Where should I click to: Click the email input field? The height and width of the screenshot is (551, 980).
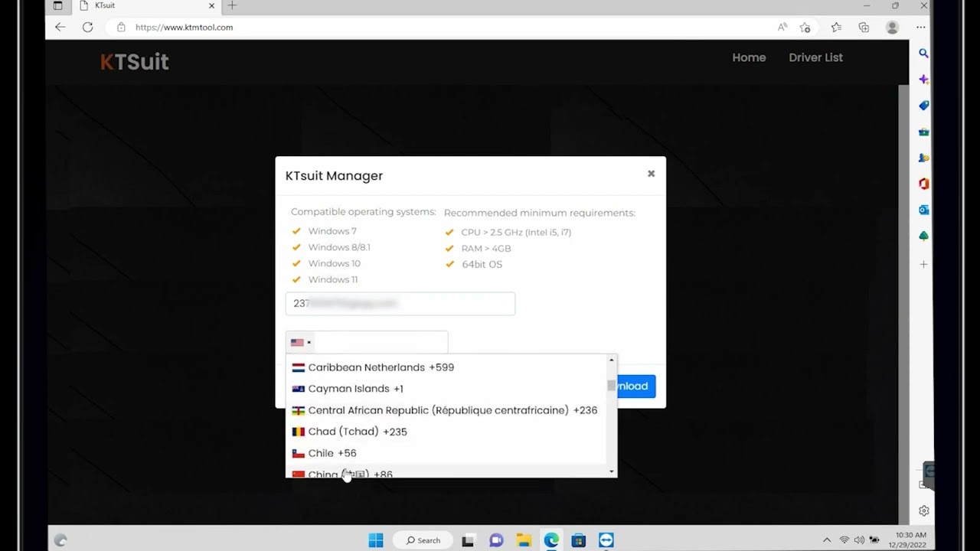pos(400,303)
